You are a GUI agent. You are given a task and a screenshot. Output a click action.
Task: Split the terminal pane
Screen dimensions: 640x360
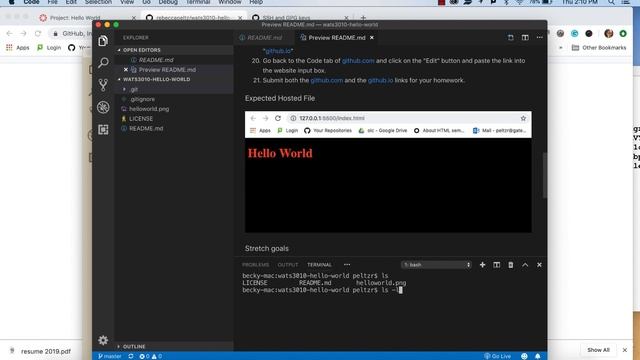(496, 265)
